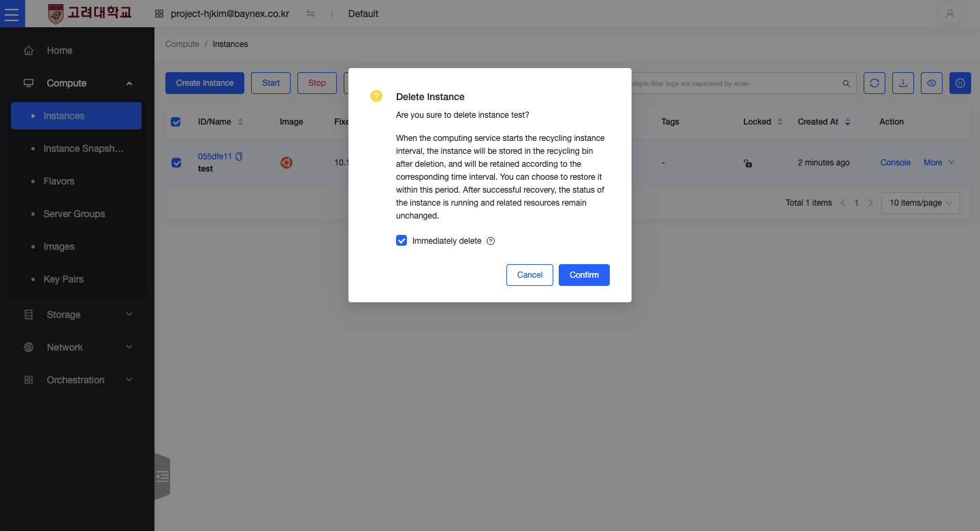This screenshot has height=531, width=980.
Task: Sort by Created At column arrows
Action: 847,122
